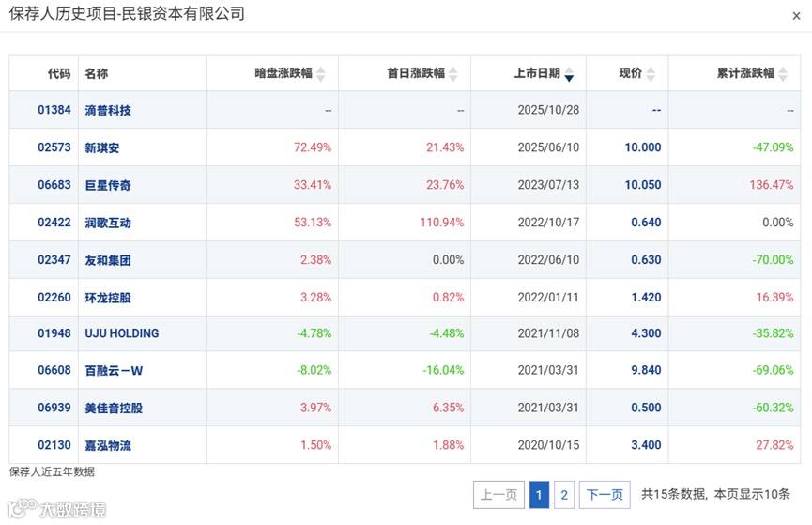Open stock code 01384

pyautogui.click(x=54, y=110)
